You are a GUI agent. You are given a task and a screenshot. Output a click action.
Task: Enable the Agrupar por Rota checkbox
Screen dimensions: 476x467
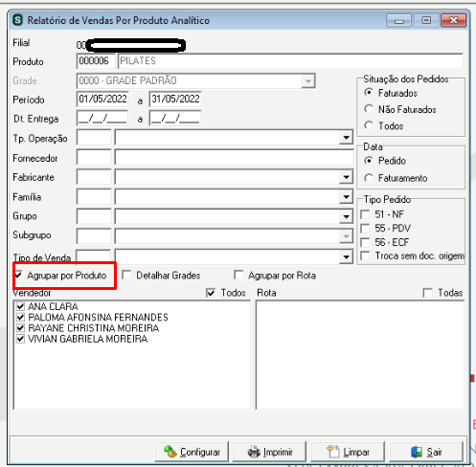click(238, 275)
